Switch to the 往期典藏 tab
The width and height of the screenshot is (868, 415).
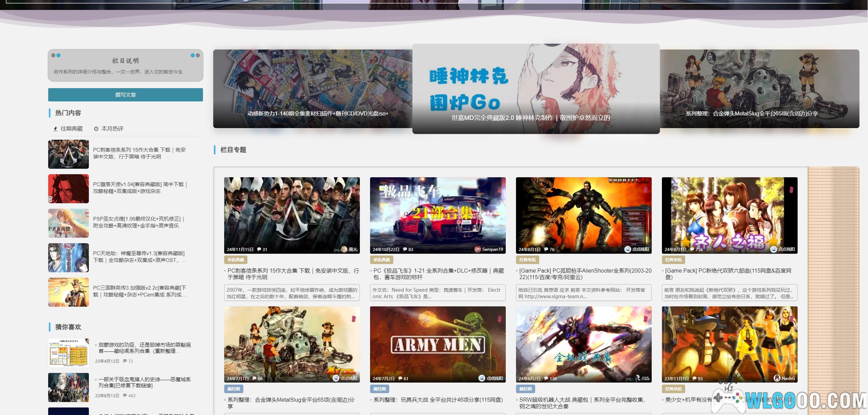pyautogui.click(x=71, y=129)
